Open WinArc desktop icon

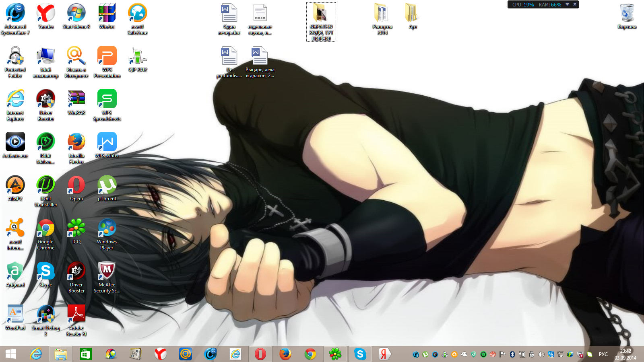pyautogui.click(x=107, y=16)
